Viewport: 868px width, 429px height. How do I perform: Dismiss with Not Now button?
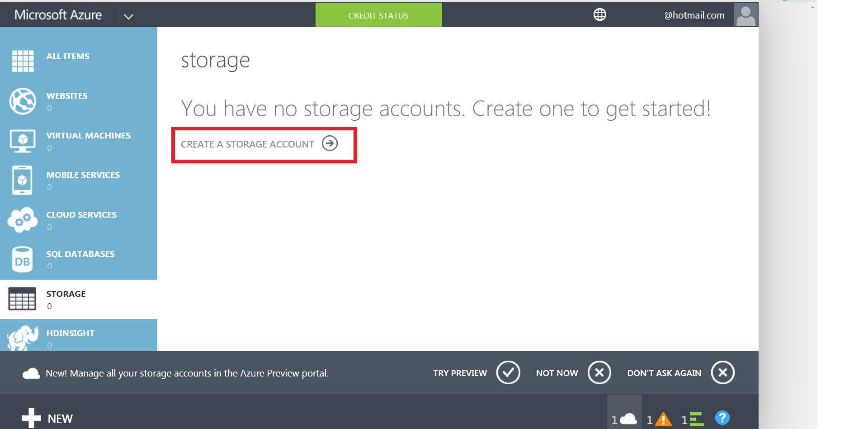[x=599, y=372]
